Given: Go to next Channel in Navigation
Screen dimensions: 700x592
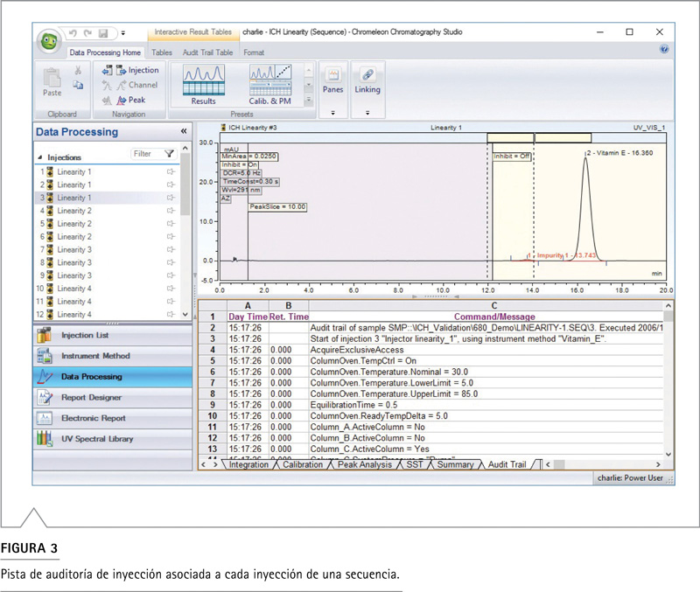Looking at the screenshot, I should (x=137, y=85).
